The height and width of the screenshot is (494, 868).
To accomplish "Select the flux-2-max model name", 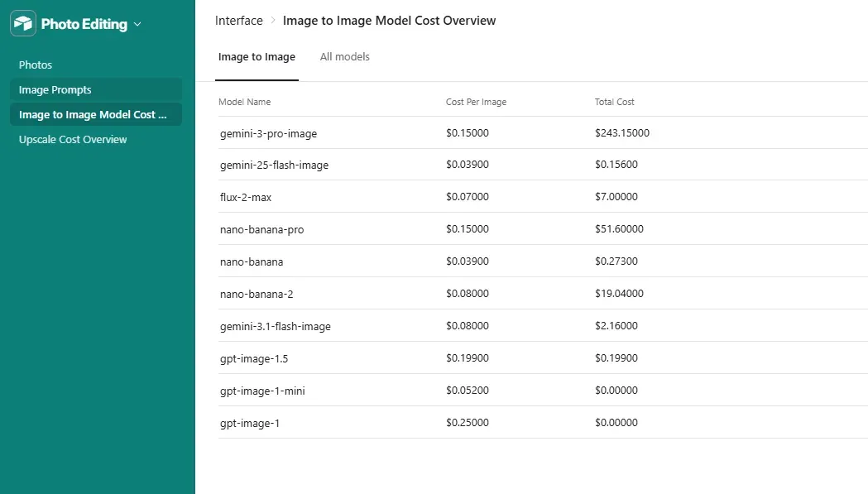I will tap(246, 197).
